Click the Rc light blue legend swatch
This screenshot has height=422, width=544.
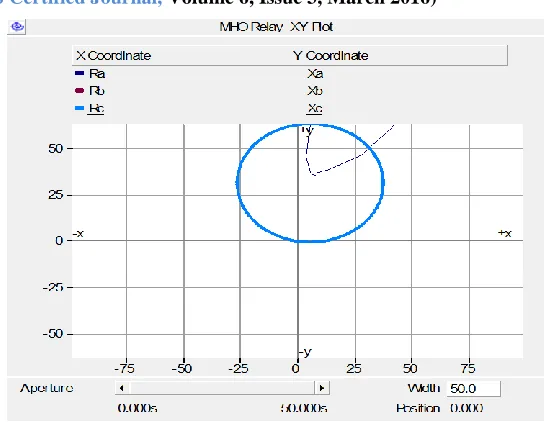79,108
